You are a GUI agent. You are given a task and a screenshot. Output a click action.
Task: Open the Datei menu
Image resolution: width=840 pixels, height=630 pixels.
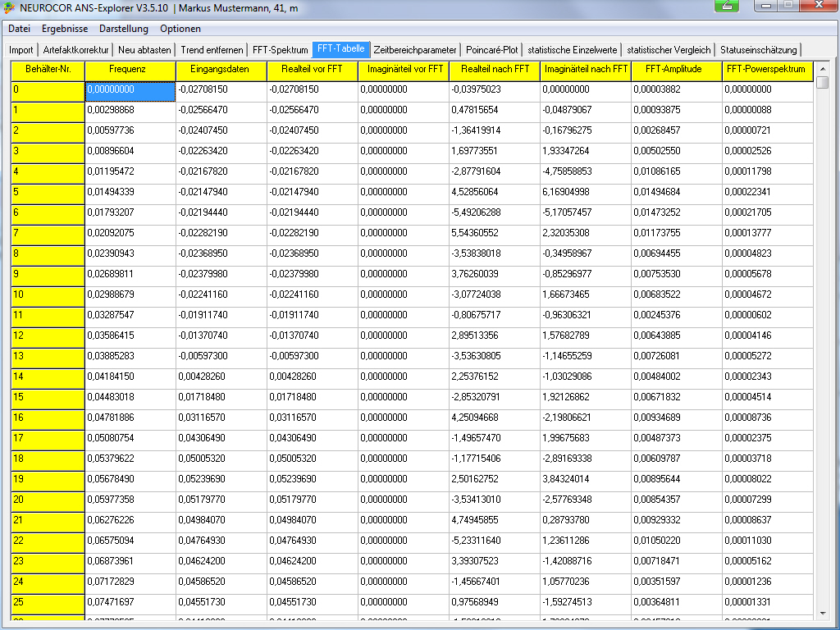20,29
